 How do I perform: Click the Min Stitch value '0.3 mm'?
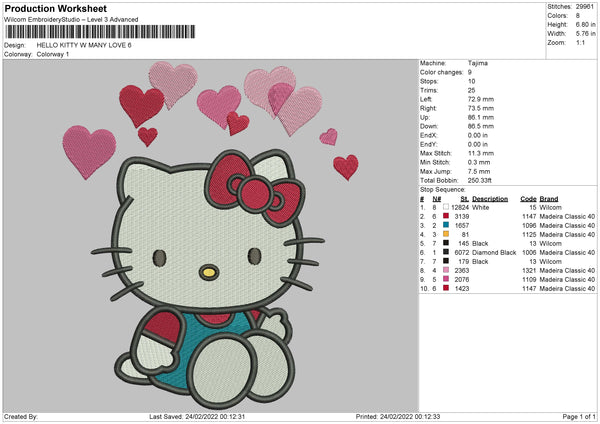pyautogui.click(x=479, y=162)
